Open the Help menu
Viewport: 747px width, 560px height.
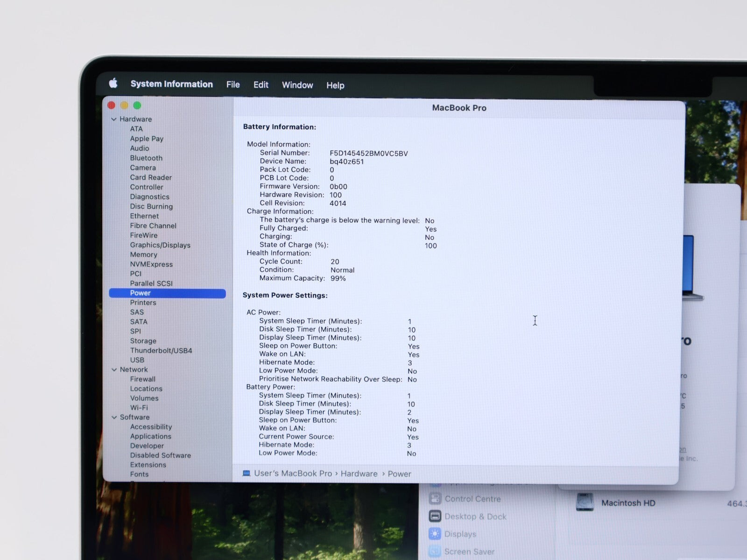[335, 85]
